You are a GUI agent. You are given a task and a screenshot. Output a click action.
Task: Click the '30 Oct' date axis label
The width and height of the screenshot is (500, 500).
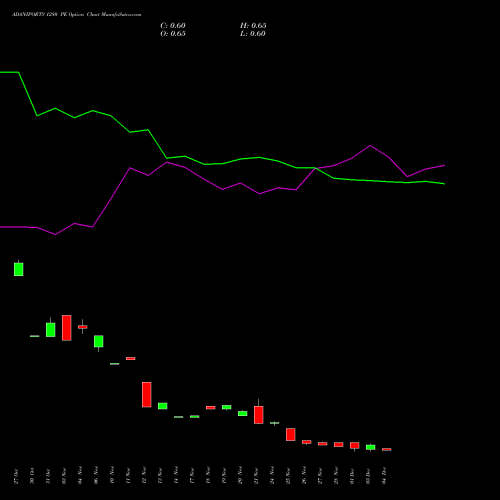(x=32, y=476)
